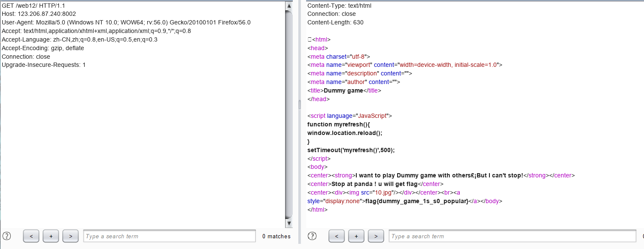The height and width of the screenshot is (249, 644).
Task: Click the request 'Connection: close' header
Action: pyautogui.click(x=26, y=57)
